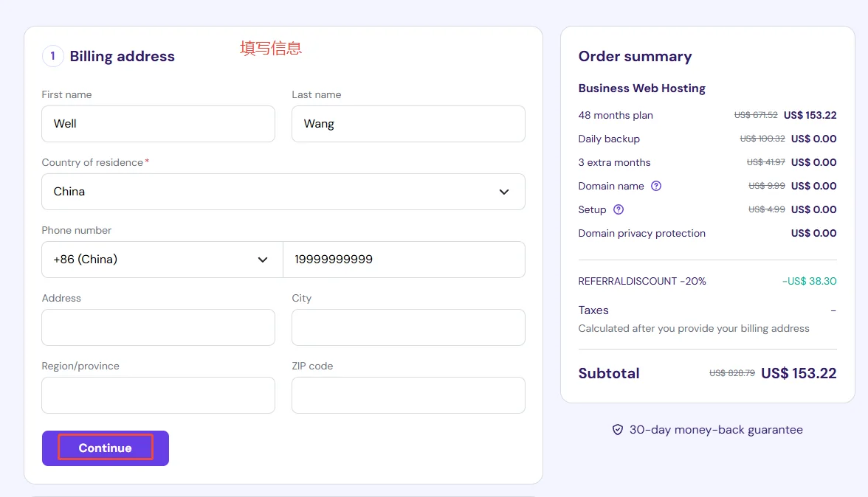Click the REFERRALDISCOUNT -20% text

click(x=642, y=281)
